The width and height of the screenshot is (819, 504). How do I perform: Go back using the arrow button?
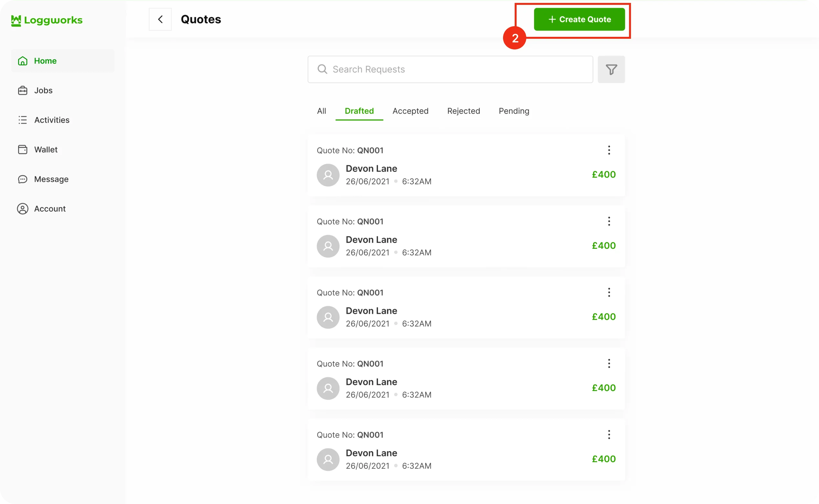[160, 19]
